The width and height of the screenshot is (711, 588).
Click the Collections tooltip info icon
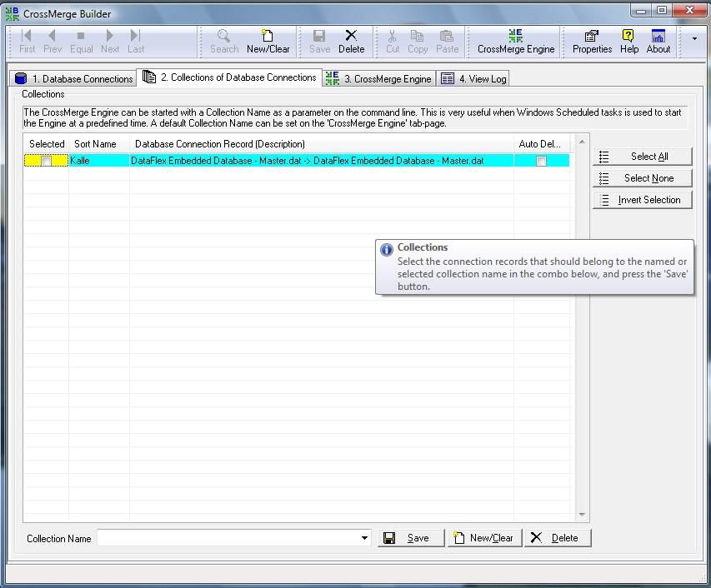(386, 250)
